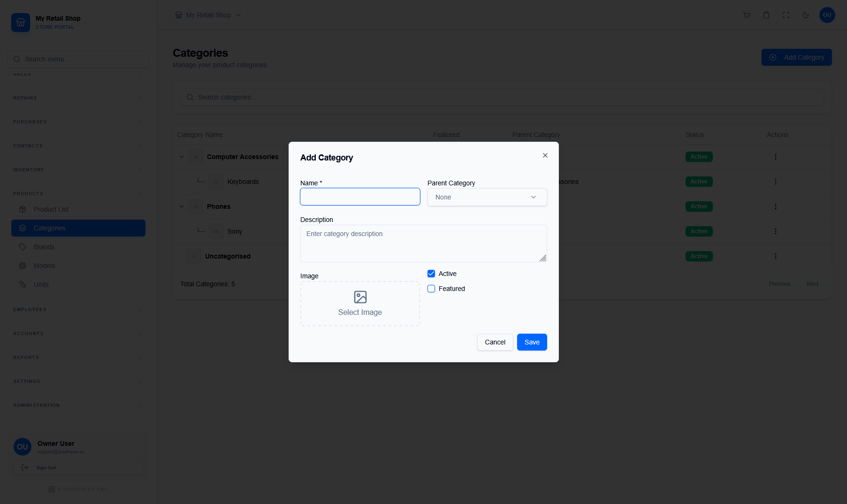The image size is (847, 504).
Task: Open the Categories menu item
Action: [78, 228]
